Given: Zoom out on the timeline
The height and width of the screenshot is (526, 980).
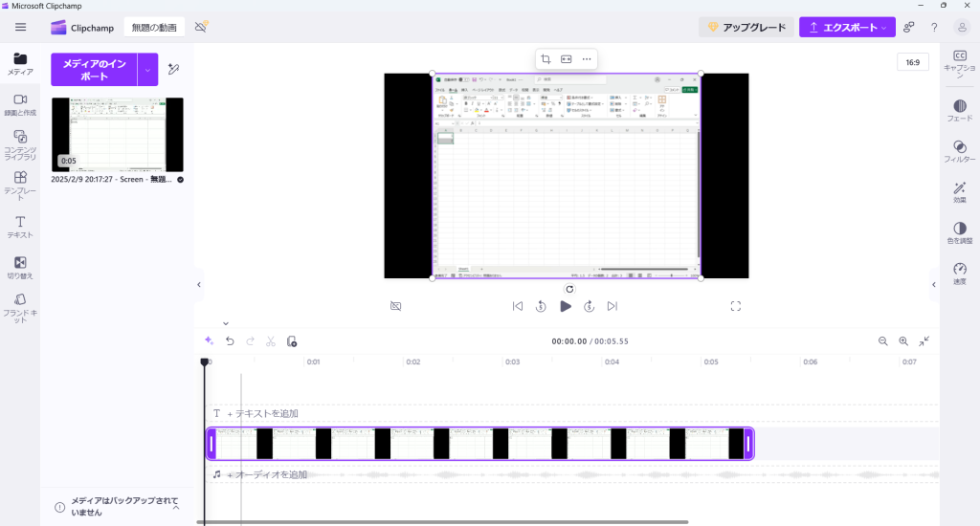Looking at the screenshot, I should pyautogui.click(x=882, y=341).
